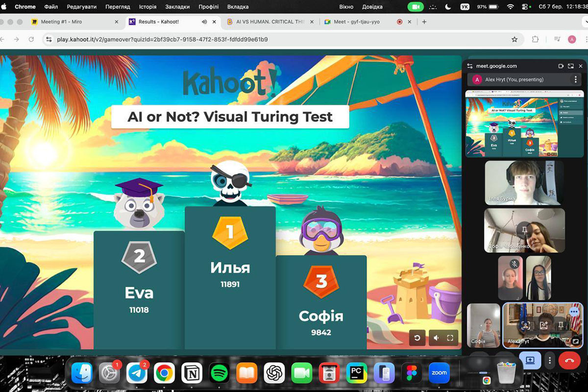Open the Довідка menu
The width and height of the screenshot is (588, 392).
(x=372, y=7)
